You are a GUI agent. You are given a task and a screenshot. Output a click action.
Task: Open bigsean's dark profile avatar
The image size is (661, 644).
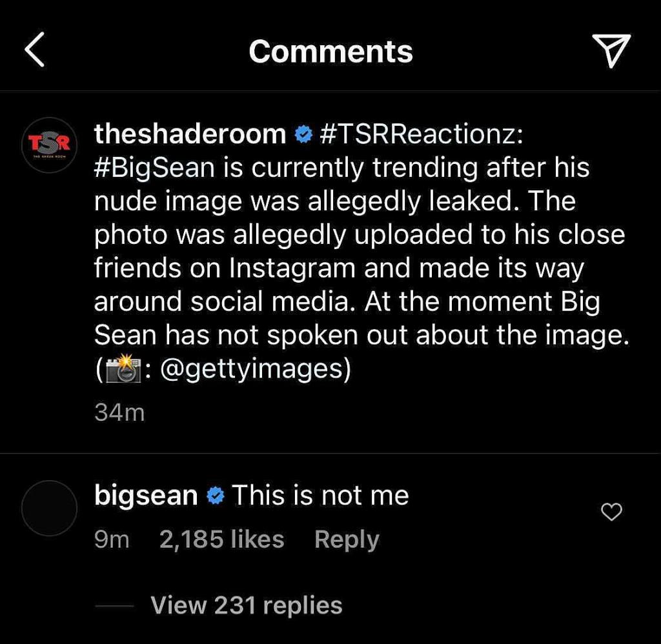(x=49, y=508)
